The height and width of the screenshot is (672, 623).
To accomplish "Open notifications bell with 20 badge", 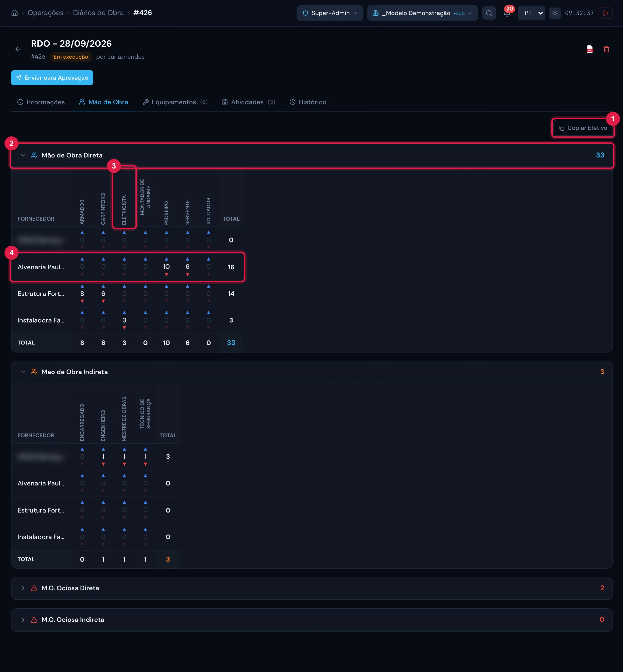I will tap(507, 13).
